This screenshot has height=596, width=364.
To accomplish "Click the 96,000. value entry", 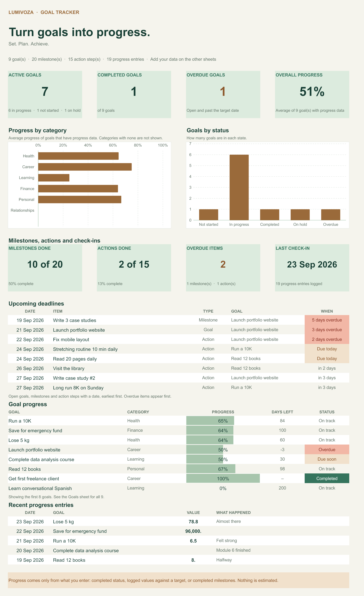I will (x=193, y=531).
